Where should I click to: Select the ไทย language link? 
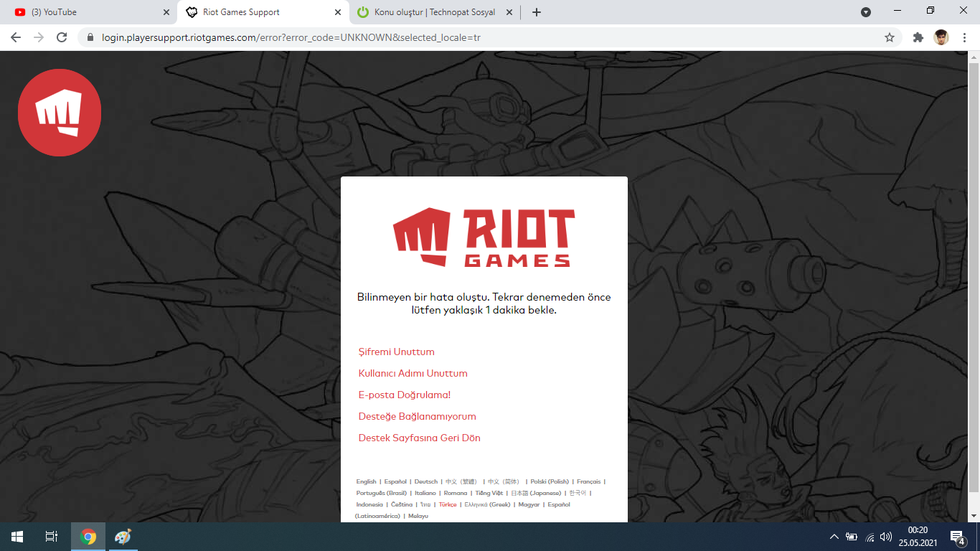click(x=425, y=505)
